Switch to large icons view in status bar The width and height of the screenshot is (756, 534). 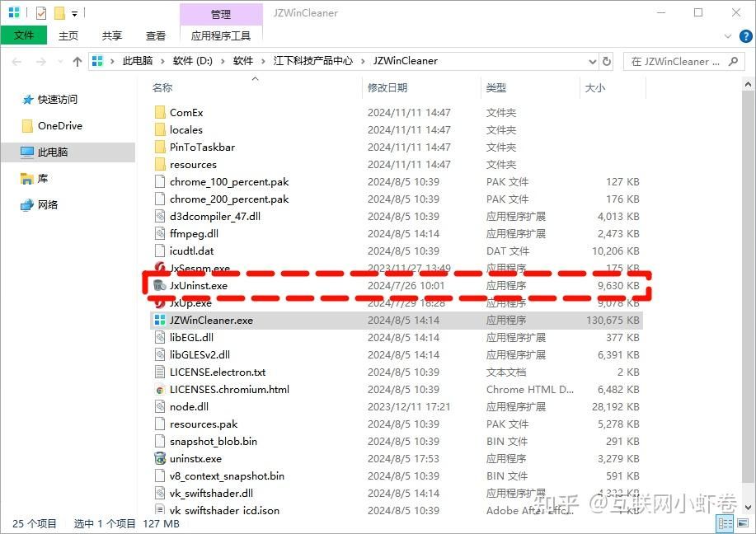[743, 523]
